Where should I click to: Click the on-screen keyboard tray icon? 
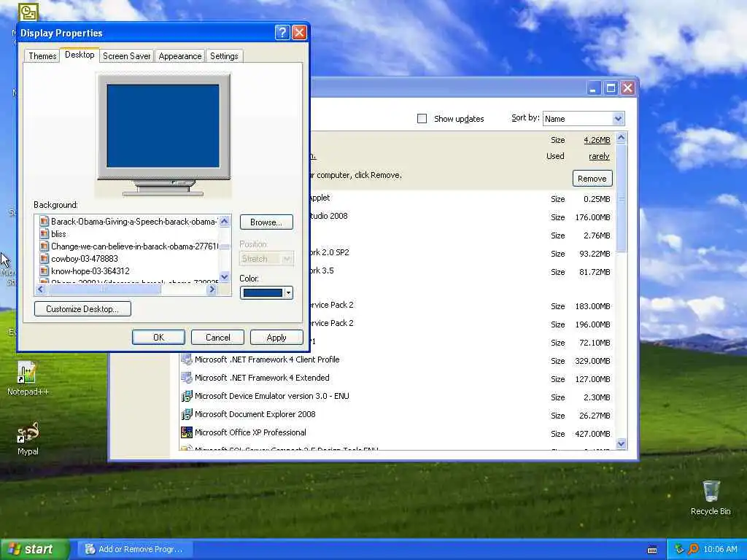pos(652,550)
